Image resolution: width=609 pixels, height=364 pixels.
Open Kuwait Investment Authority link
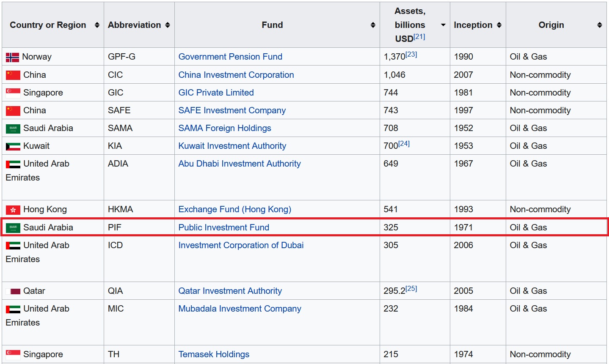point(232,146)
